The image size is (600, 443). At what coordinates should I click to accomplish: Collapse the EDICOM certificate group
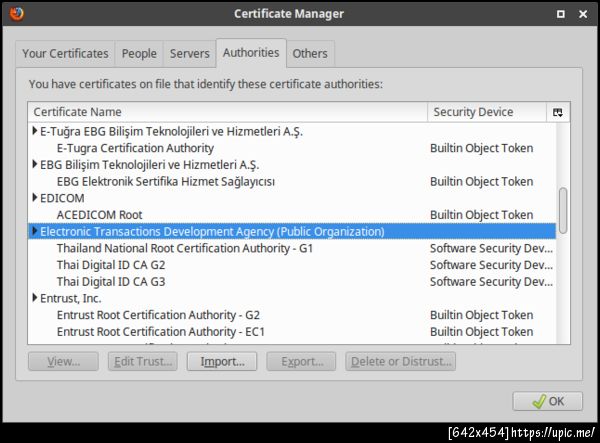coord(35,198)
